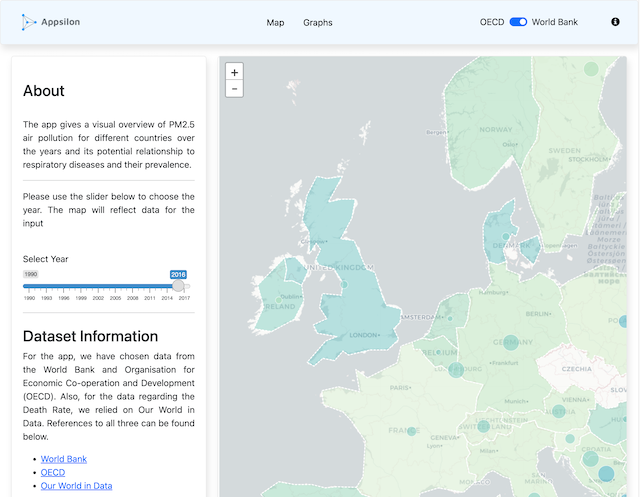Switch to the Graphs tab
Viewport: 640px width, 497px height.
pos(318,22)
